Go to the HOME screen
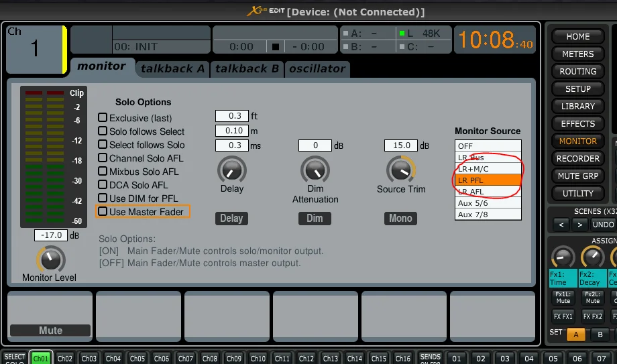 tap(577, 37)
